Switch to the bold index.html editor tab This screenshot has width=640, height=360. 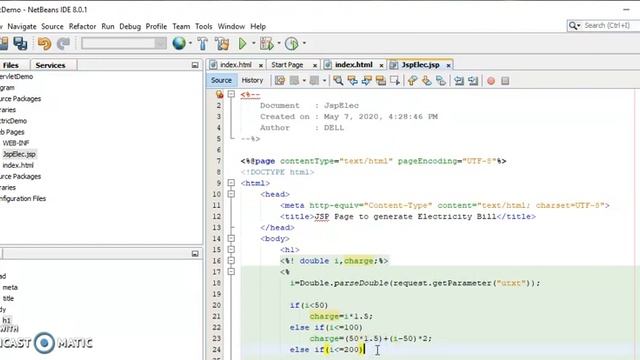click(x=353, y=65)
